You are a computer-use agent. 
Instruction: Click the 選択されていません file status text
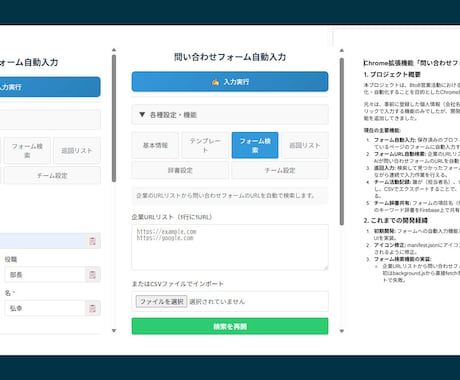point(217,301)
